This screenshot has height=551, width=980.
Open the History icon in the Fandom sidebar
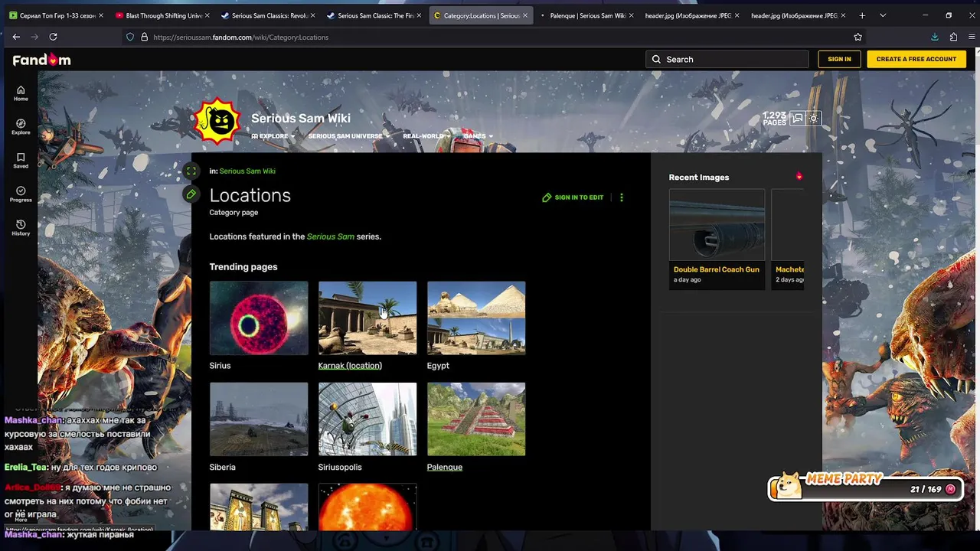21,228
